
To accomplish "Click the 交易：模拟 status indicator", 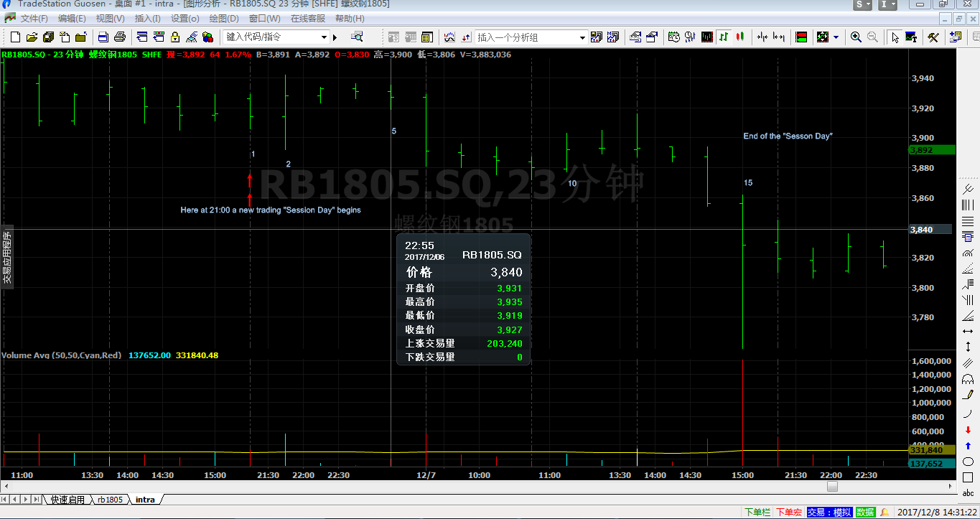I will click(x=829, y=513).
